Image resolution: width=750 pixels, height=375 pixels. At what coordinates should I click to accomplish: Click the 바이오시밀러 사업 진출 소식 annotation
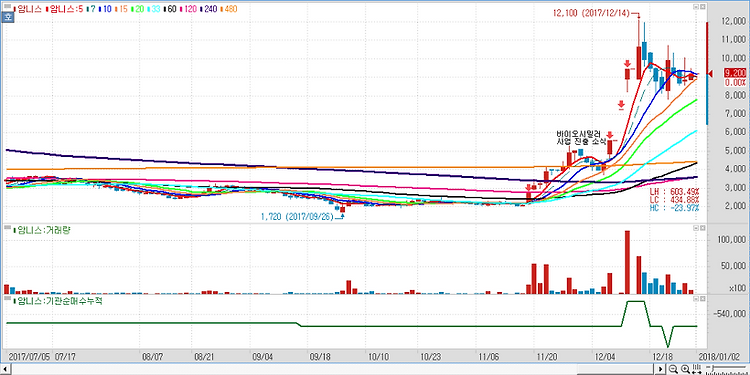[581, 137]
